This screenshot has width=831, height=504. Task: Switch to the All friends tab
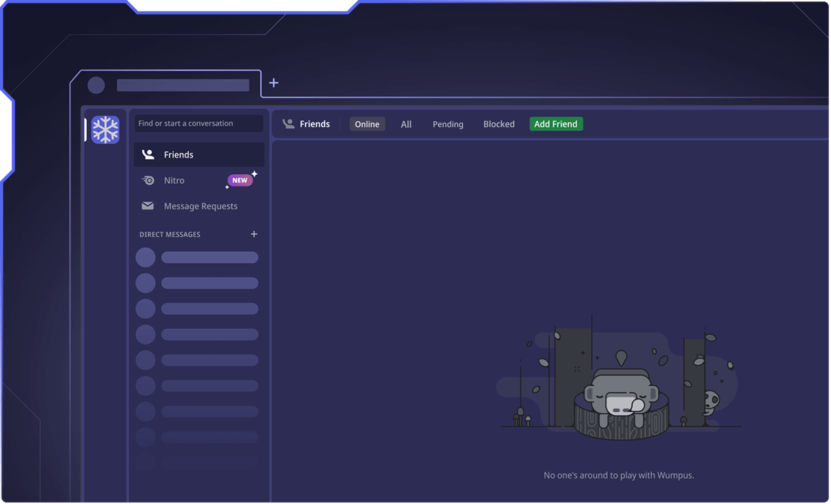click(406, 124)
